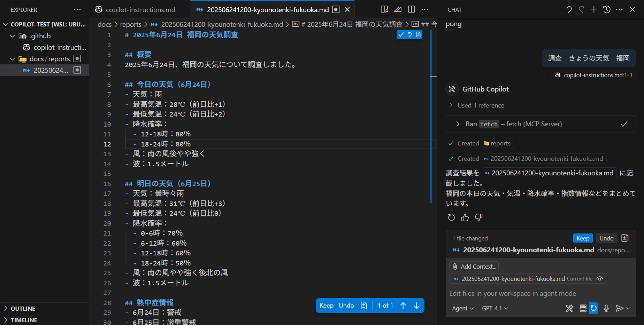The height and width of the screenshot is (325, 644).
Task: Show the chat history
Action: point(606,9)
